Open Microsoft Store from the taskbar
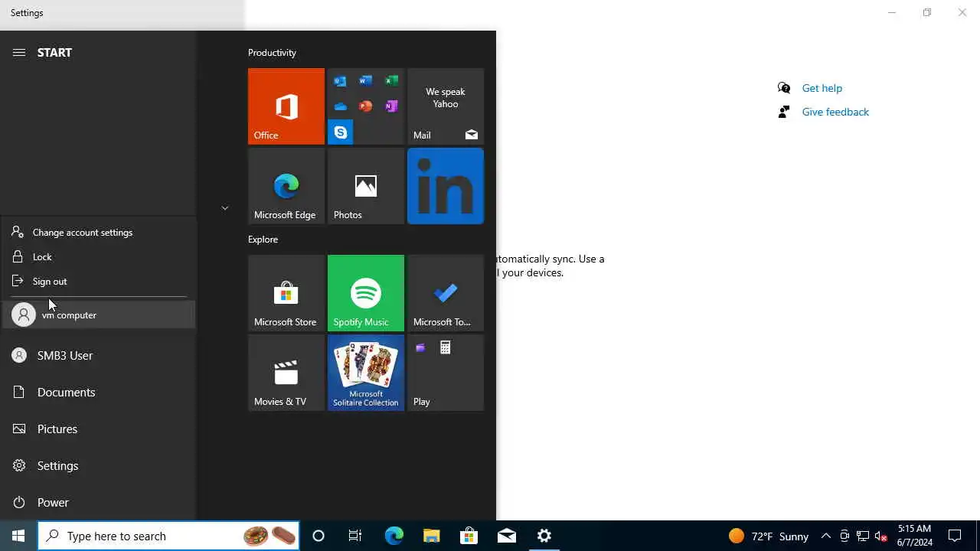 [x=469, y=536]
